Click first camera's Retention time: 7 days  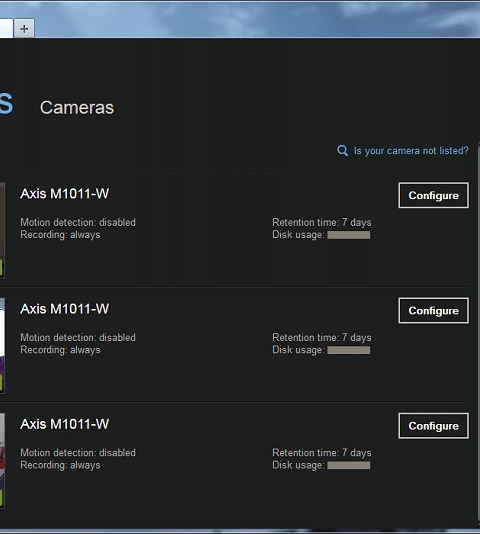pyautogui.click(x=322, y=222)
